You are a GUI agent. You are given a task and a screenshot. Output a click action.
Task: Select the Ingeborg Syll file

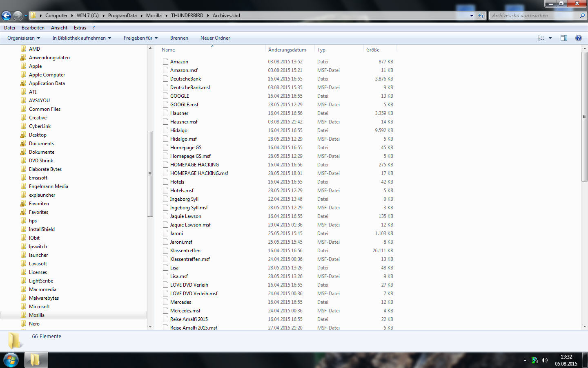(184, 199)
